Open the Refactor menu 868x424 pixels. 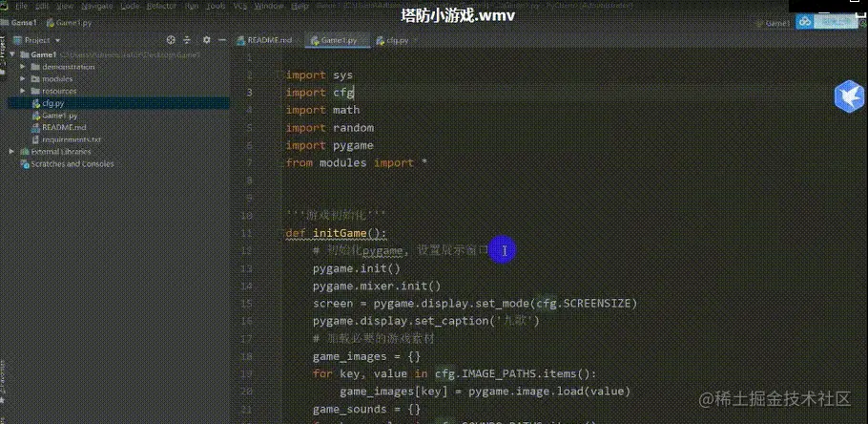tap(161, 7)
